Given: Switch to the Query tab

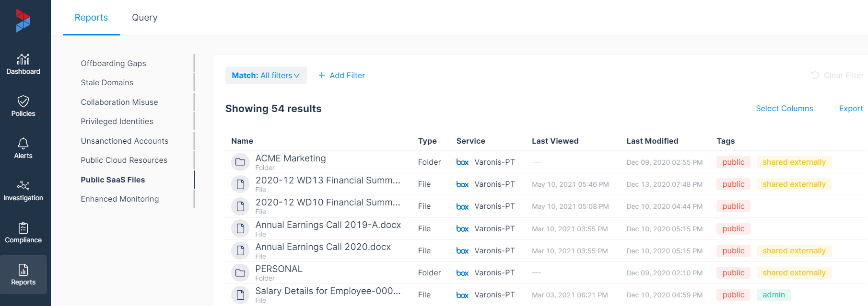Looking at the screenshot, I should (144, 18).
